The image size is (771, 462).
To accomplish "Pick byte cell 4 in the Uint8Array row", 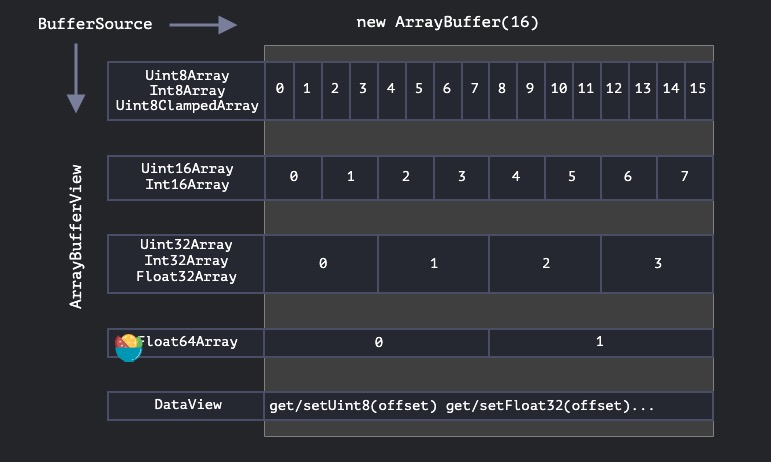I will point(391,90).
